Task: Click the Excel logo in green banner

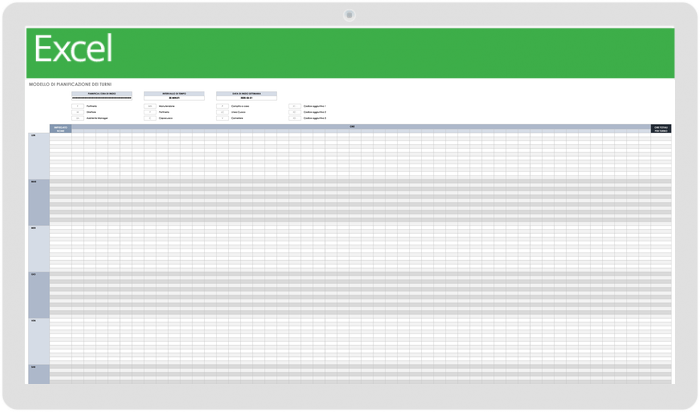Action: coord(73,49)
